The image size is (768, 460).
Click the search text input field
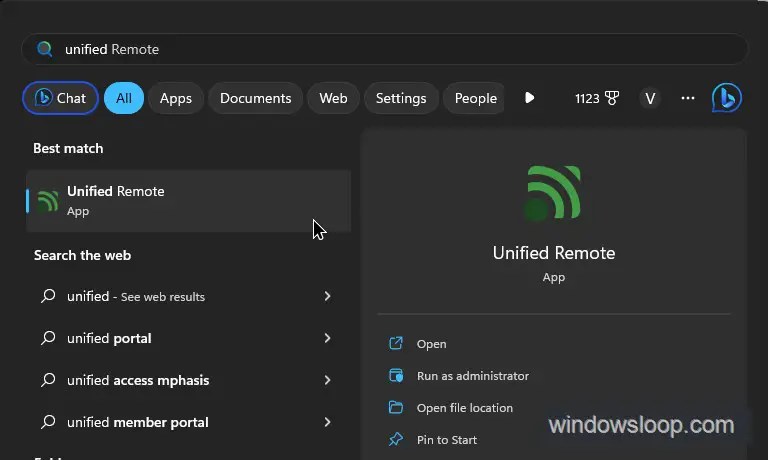click(x=400, y=49)
